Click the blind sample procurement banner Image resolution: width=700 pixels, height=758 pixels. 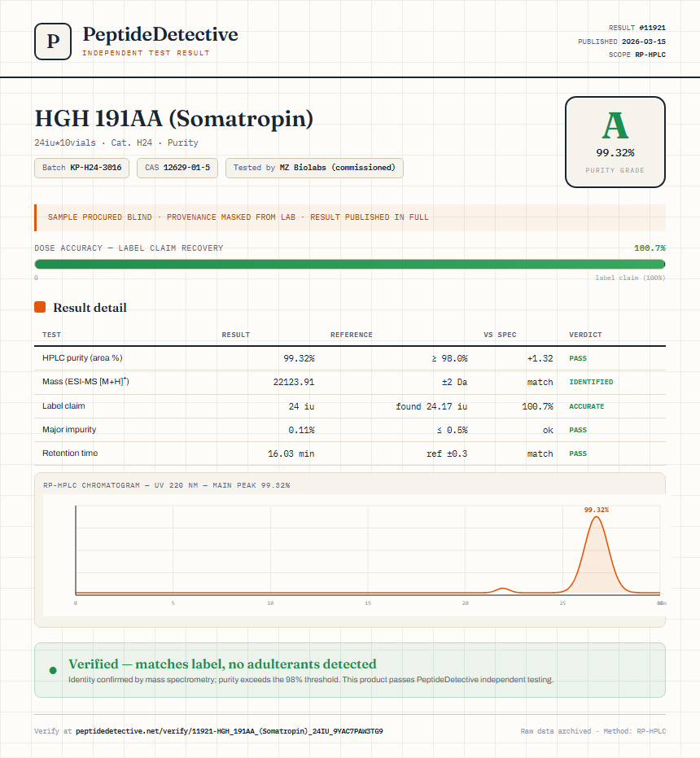click(350, 217)
